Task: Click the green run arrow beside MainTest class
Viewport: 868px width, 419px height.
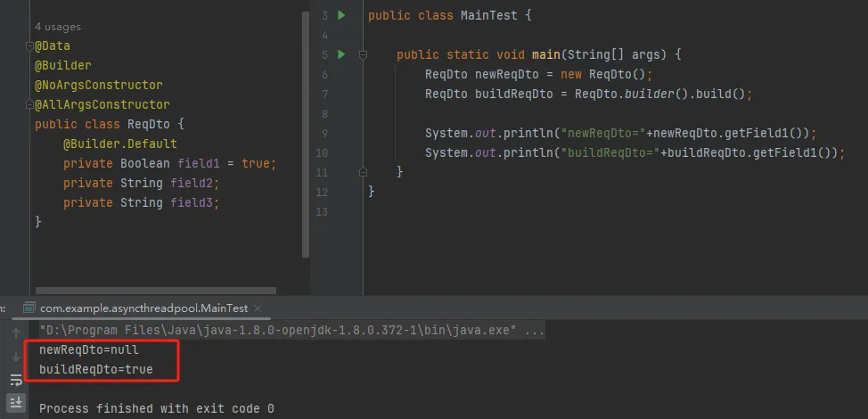Action: (341, 16)
